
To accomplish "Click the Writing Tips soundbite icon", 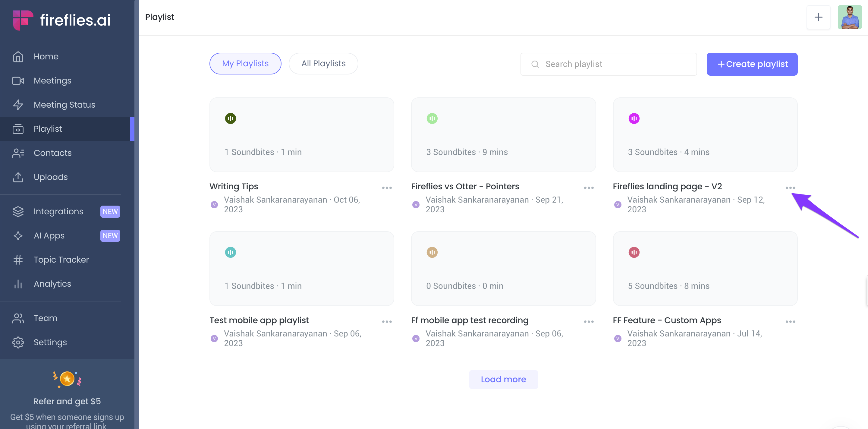I will pos(231,118).
